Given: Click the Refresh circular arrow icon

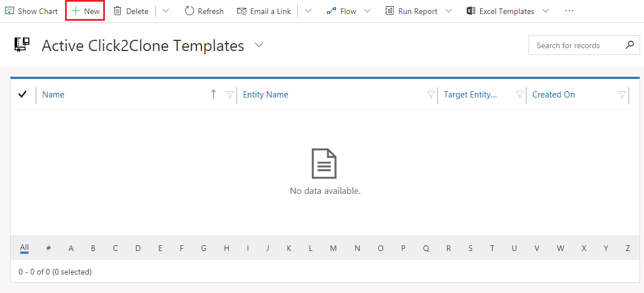Looking at the screenshot, I should pyautogui.click(x=190, y=11).
